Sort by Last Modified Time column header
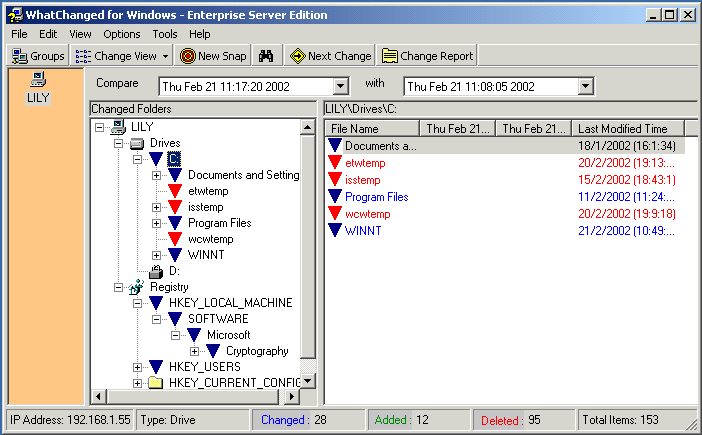 [x=628, y=129]
